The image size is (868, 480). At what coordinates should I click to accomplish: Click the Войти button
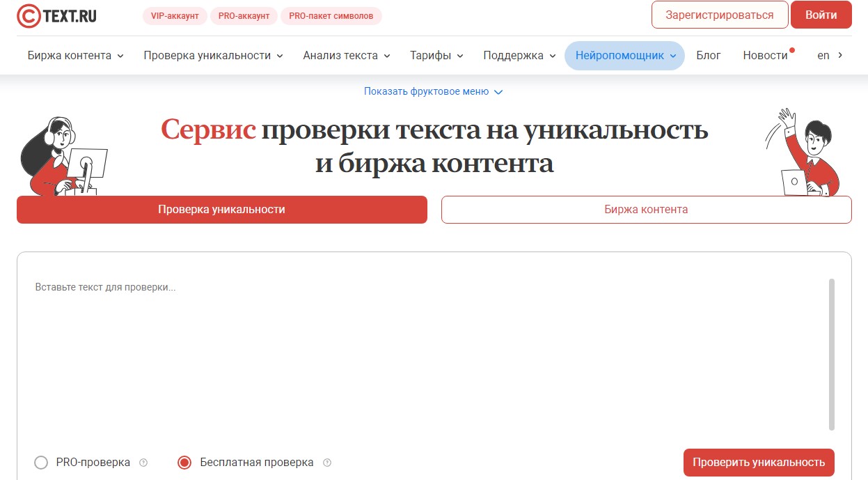(821, 15)
